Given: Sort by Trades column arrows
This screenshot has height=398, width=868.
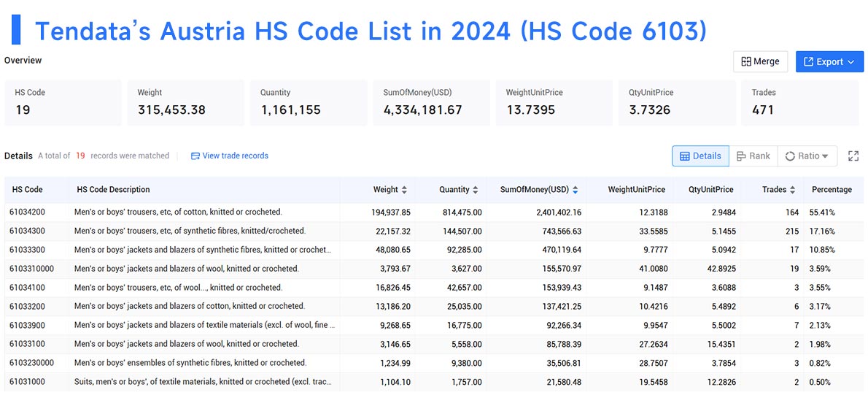Looking at the screenshot, I should (793, 190).
